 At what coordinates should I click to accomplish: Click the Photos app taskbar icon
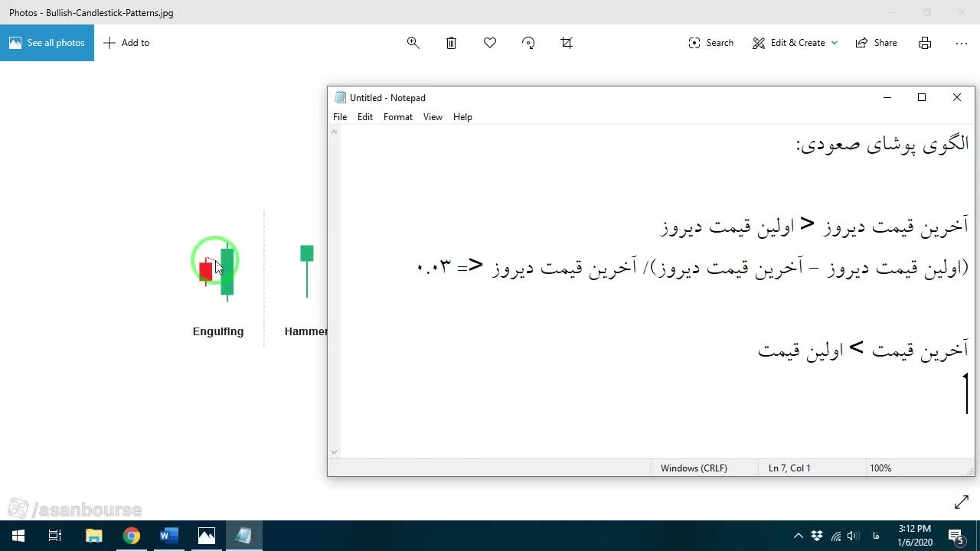(207, 536)
